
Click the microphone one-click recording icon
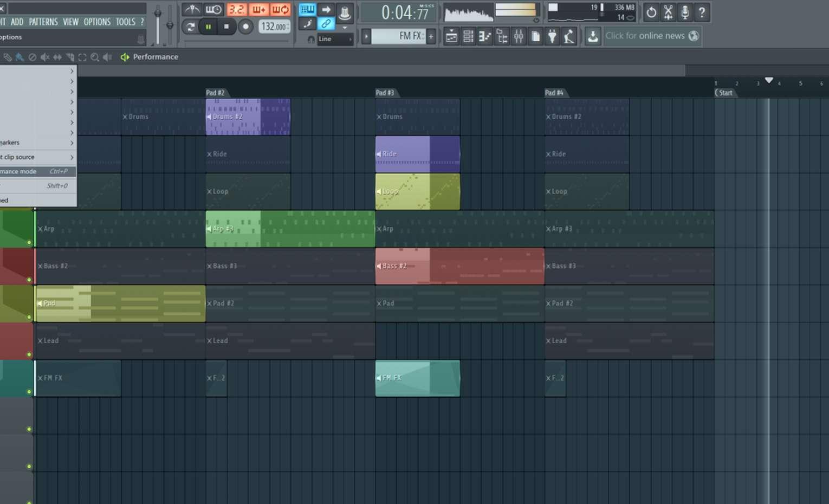click(685, 12)
